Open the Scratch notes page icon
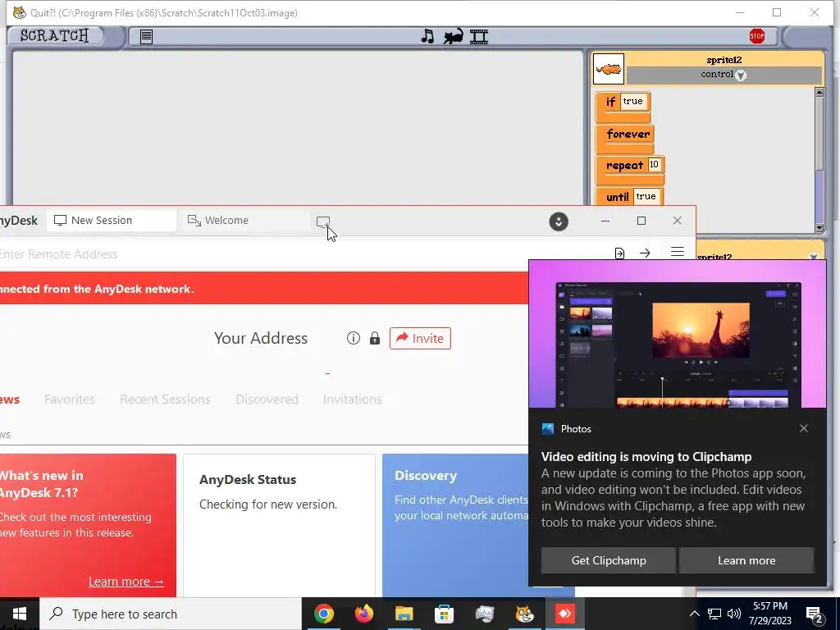 [x=146, y=36]
